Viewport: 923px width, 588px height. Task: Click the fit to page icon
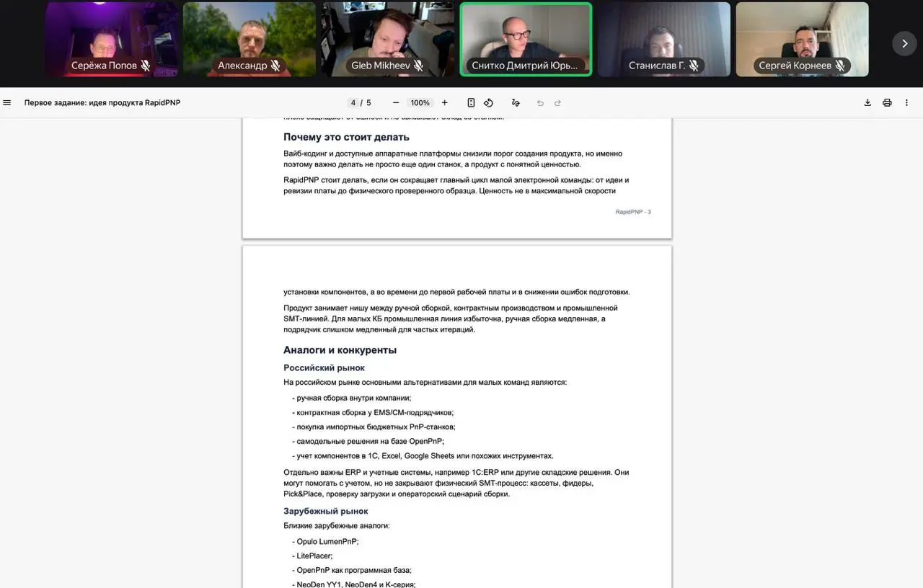471,103
